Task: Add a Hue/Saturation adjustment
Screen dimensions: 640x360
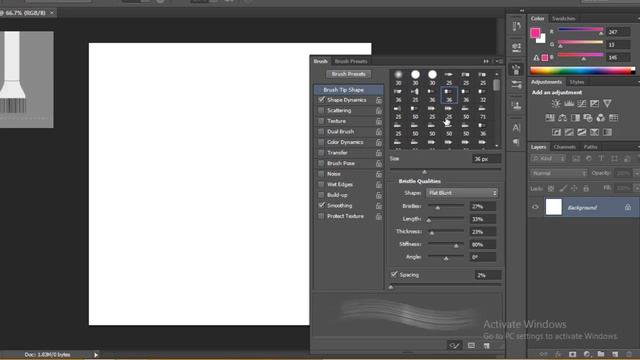Action: [x=550, y=118]
